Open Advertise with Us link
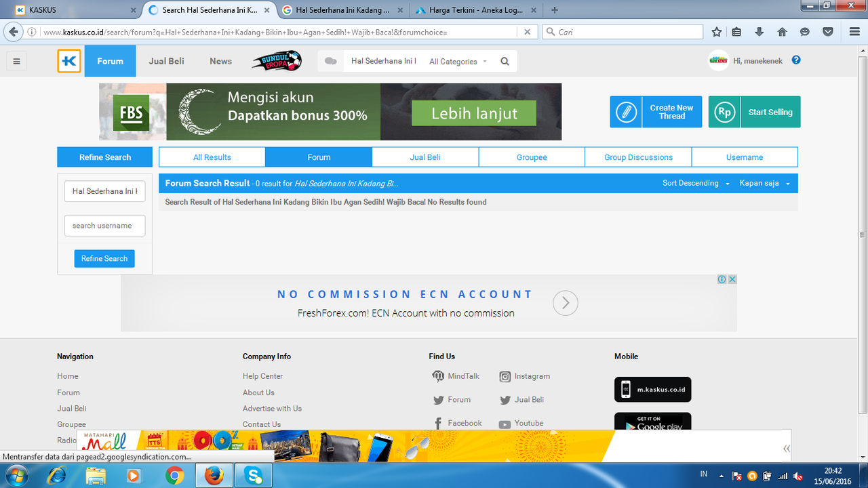Screen dimensions: 868x488 pos(272,409)
